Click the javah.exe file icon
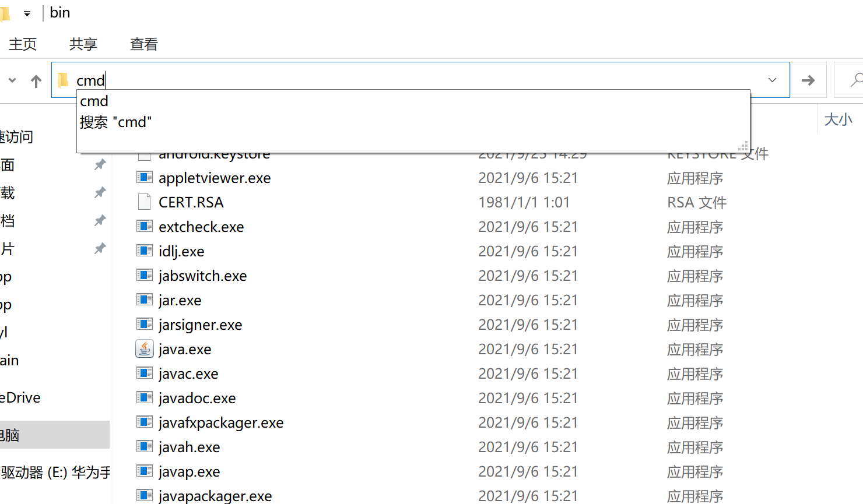Image resolution: width=863 pixels, height=504 pixels. tap(144, 446)
